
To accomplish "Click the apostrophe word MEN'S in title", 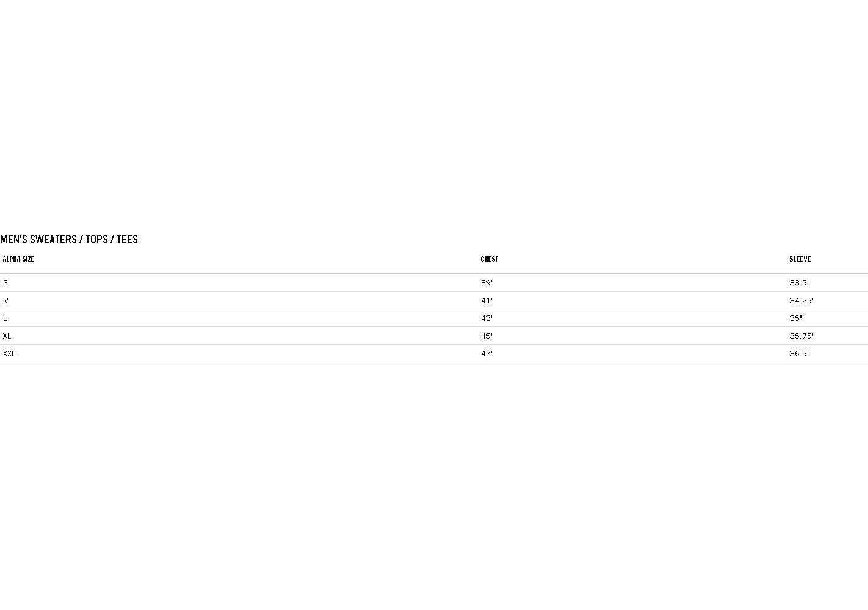I will click(13, 239).
